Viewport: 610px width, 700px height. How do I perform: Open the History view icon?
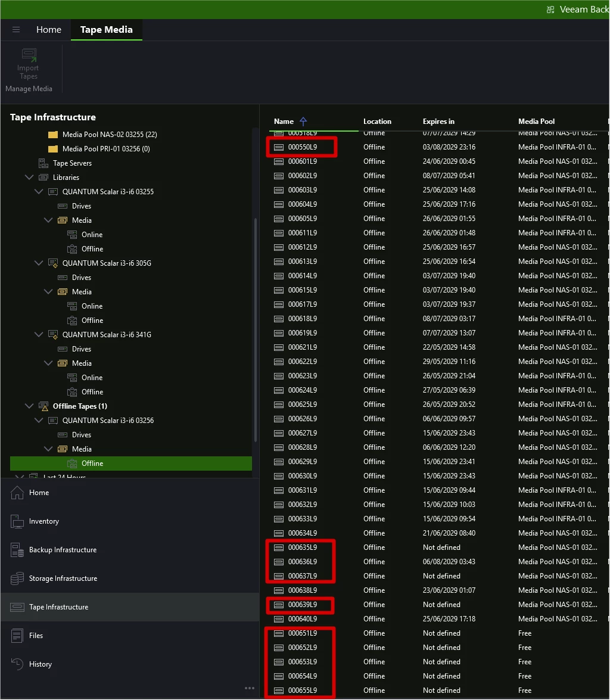tap(17, 664)
